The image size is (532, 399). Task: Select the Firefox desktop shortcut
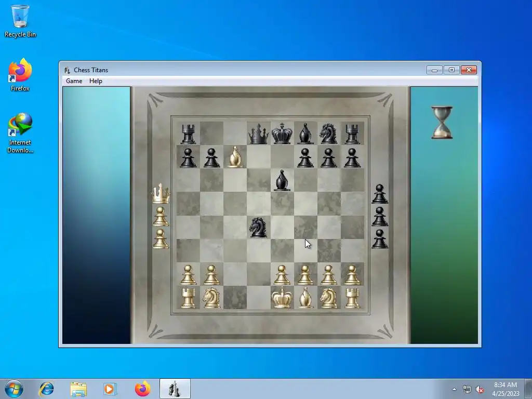(x=20, y=75)
